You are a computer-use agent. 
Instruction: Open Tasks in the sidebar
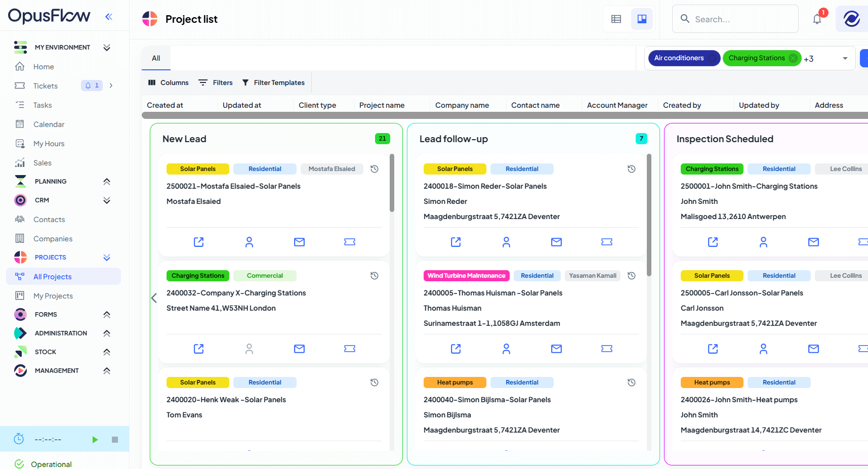click(x=43, y=105)
